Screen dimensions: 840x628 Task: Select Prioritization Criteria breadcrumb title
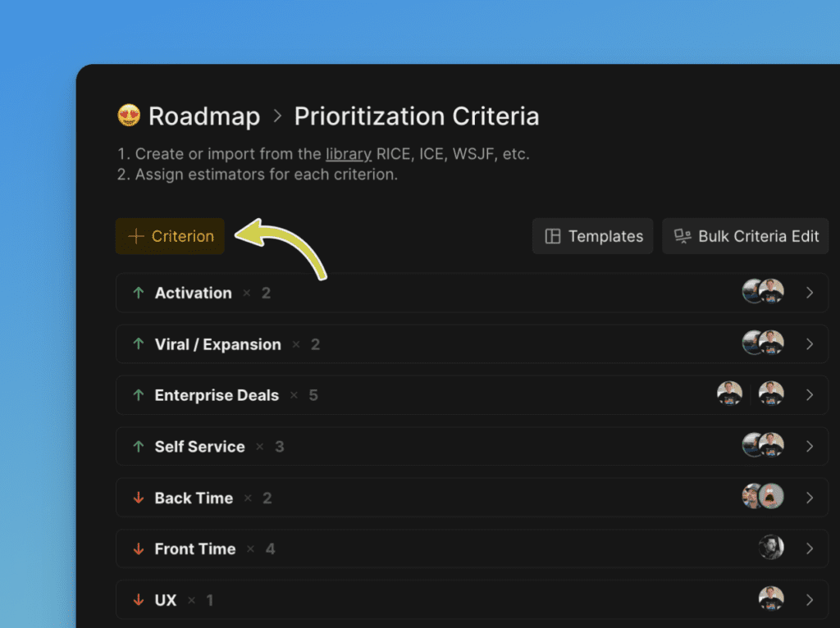point(417,116)
